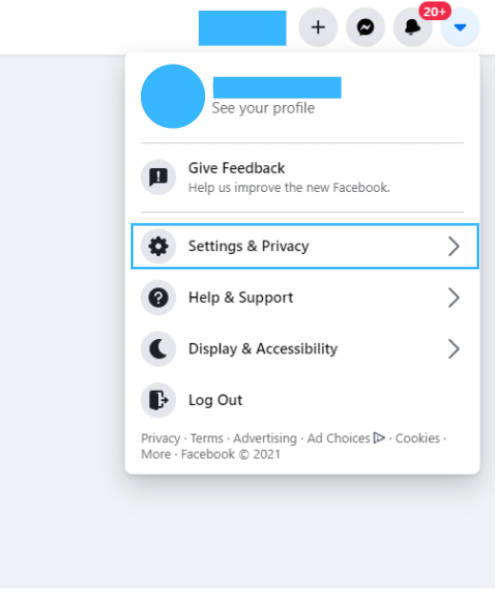Choose Log Out from the menu

pyautogui.click(x=303, y=401)
